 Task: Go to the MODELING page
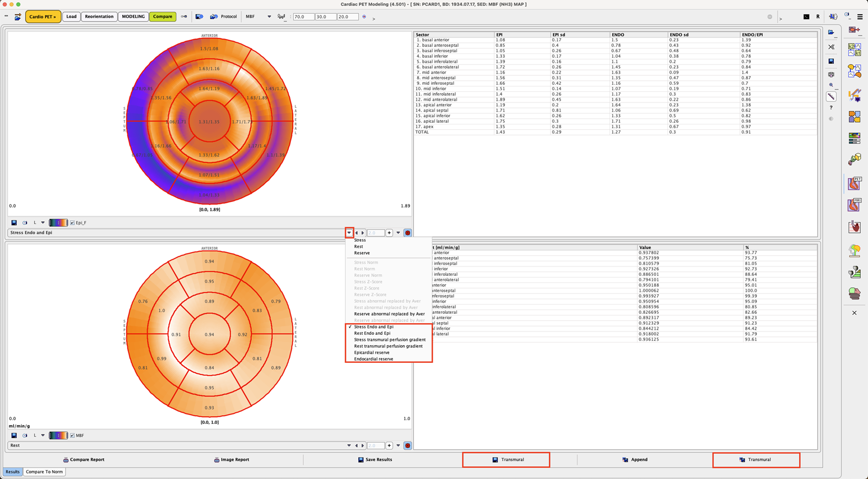133,17
